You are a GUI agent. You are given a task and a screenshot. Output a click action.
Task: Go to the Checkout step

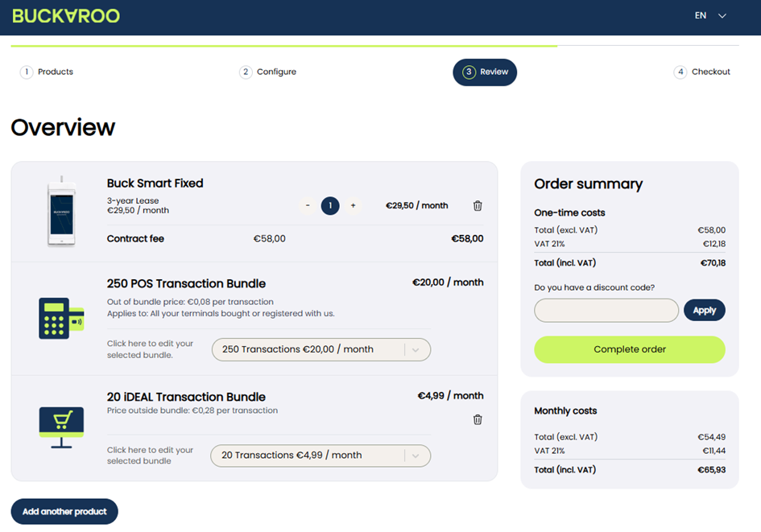(701, 72)
